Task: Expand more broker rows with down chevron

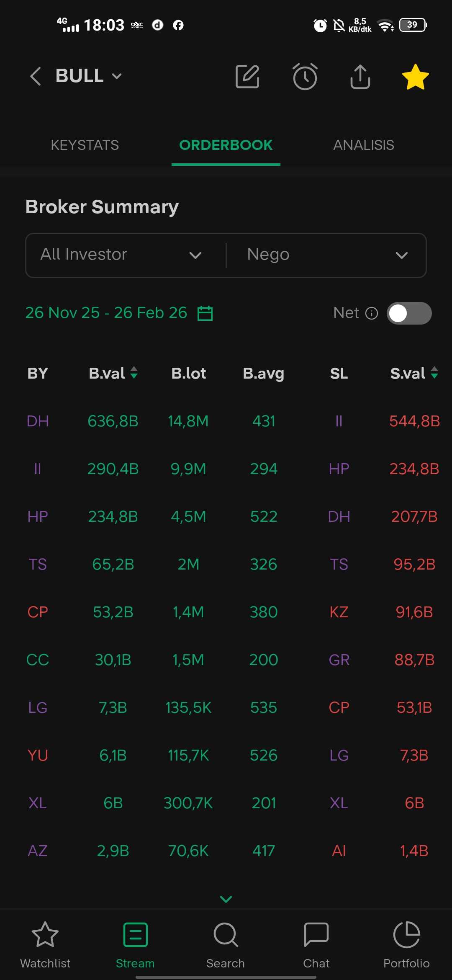Action: coord(226,899)
